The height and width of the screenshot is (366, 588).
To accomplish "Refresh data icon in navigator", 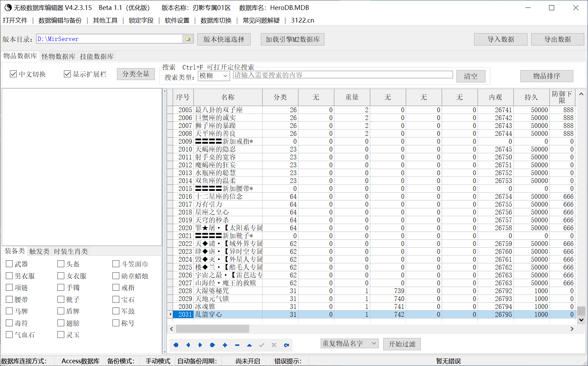I will click(x=286, y=345).
